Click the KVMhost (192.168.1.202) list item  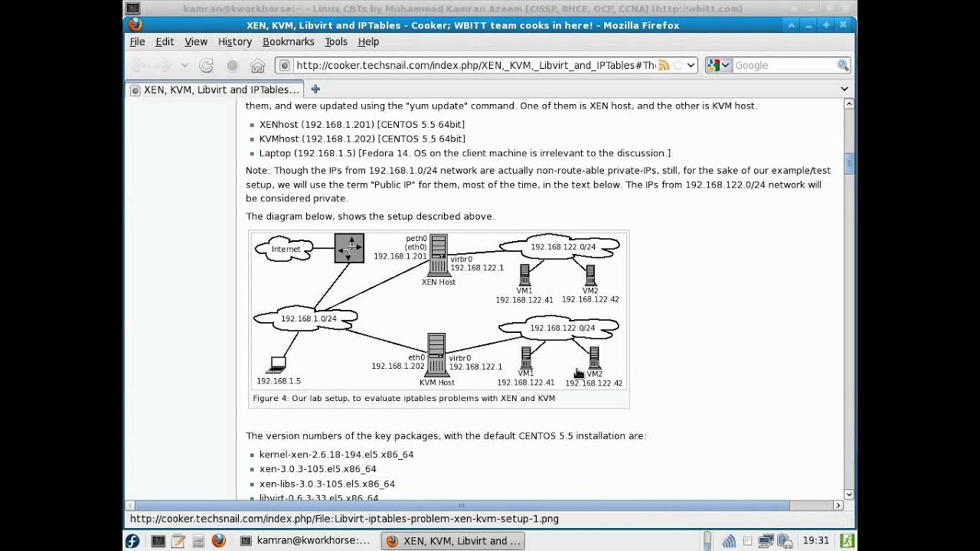(x=362, y=139)
